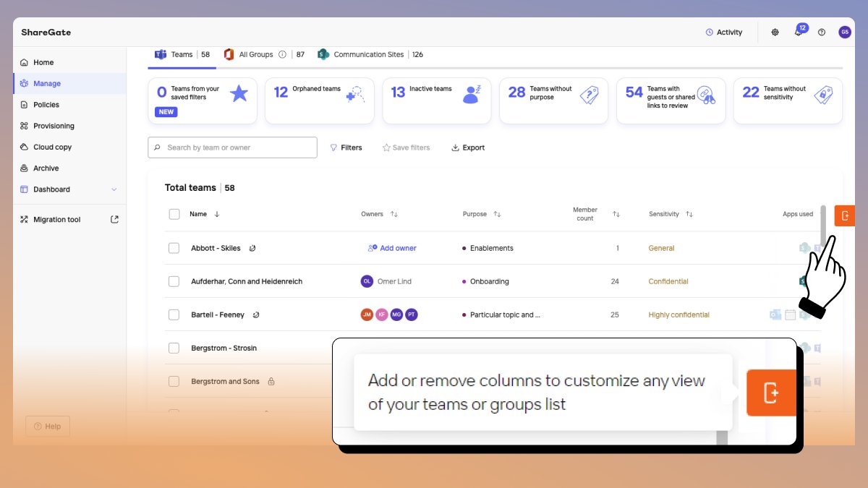Click the Help button at bottom left

pyautogui.click(x=48, y=427)
